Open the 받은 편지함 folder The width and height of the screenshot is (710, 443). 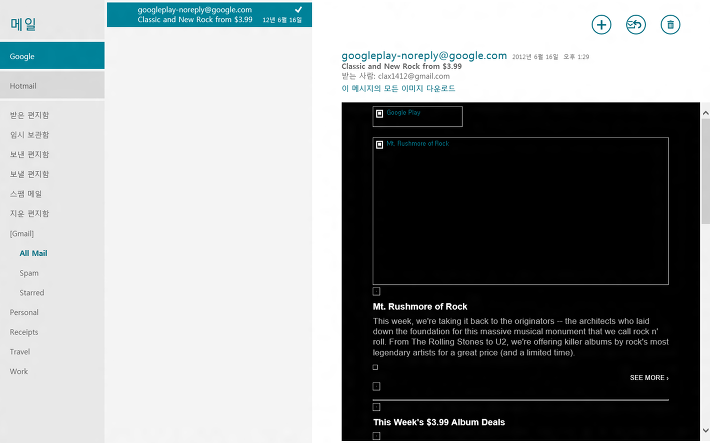29,115
